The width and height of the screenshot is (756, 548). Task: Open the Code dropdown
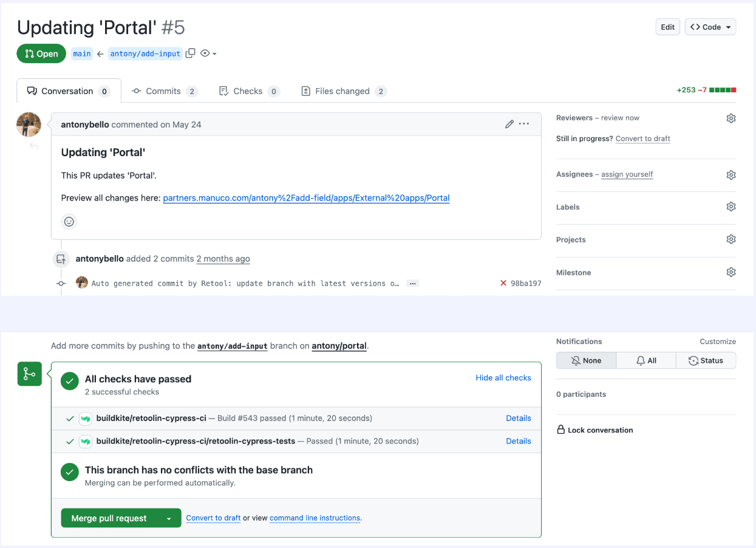pos(710,27)
